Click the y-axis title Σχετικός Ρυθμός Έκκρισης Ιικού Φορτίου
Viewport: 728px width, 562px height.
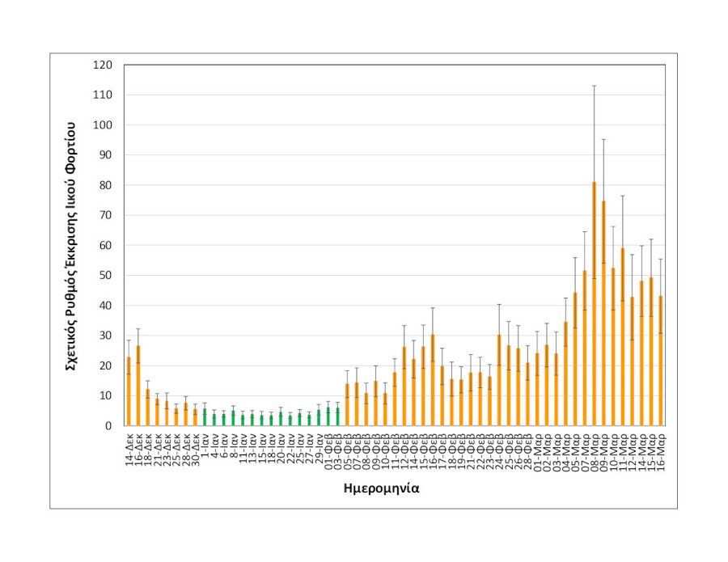click(x=71, y=246)
